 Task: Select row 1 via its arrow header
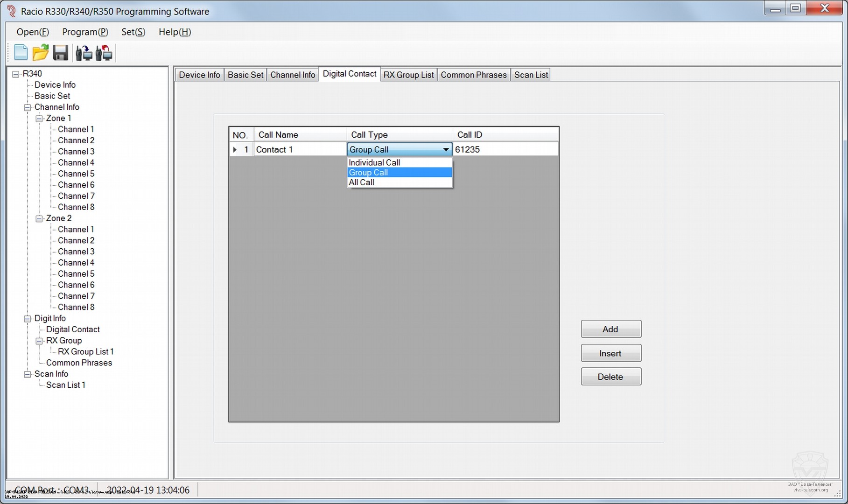235,150
